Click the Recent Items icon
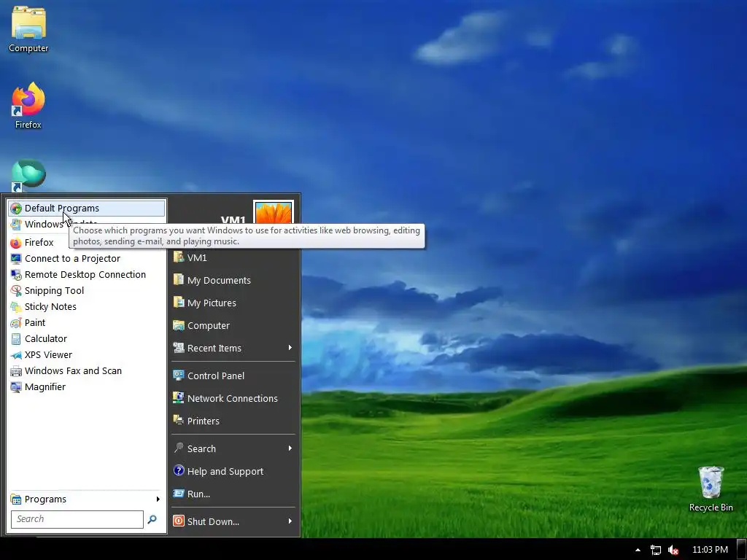 pos(179,348)
